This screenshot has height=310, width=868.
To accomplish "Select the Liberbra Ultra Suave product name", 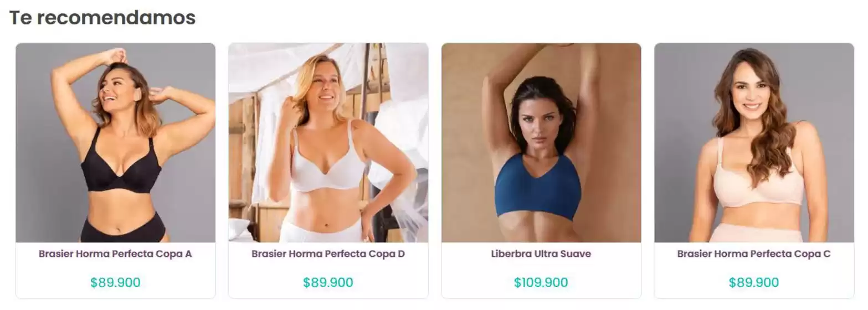I will (x=541, y=254).
